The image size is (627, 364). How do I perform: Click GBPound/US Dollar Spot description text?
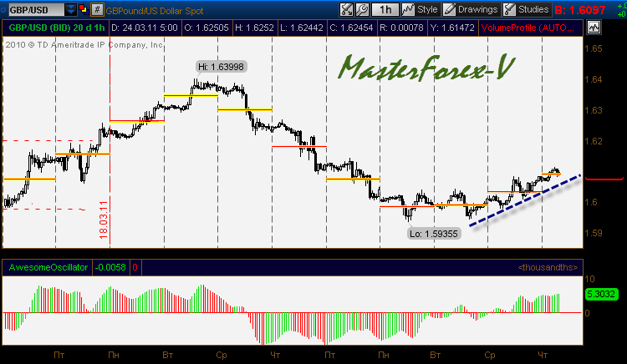[155, 11]
